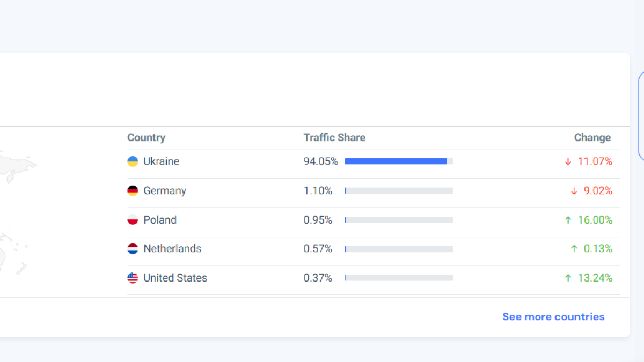Image resolution: width=644 pixels, height=362 pixels.
Task: Click the green up arrow beside 16.00%
Action: (x=568, y=220)
